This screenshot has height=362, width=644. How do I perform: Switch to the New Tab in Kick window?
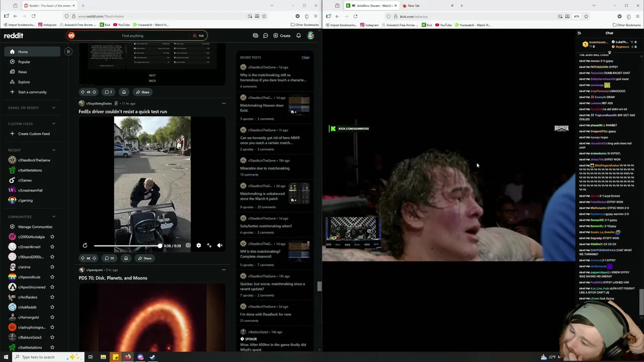click(x=428, y=6)
